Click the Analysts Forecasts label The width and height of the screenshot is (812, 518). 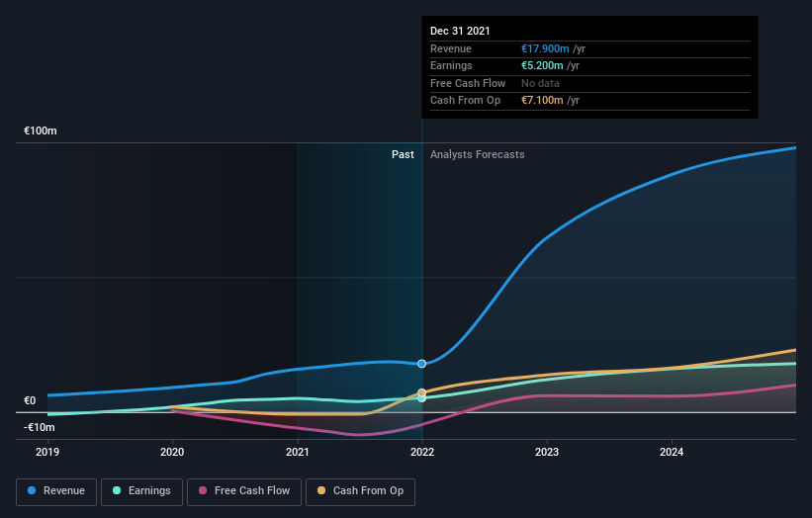478,155
